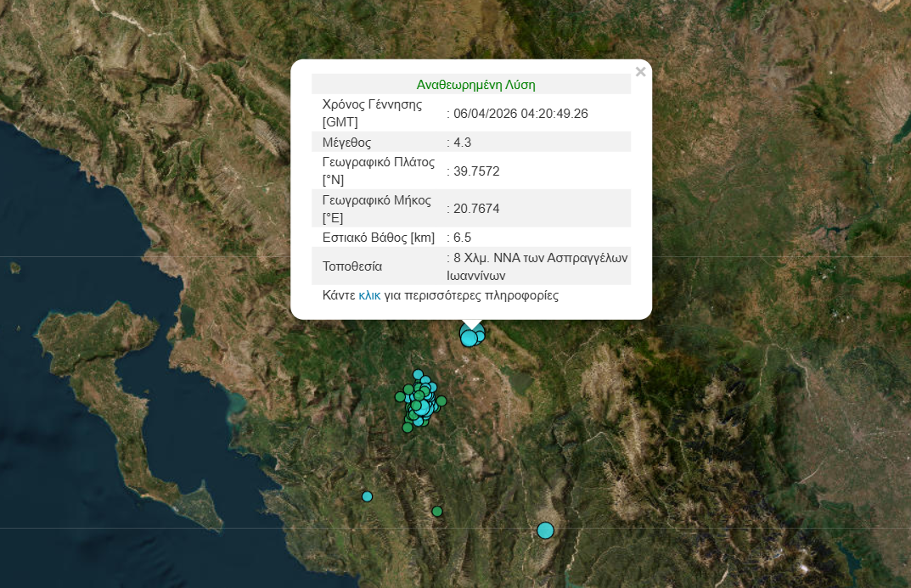Select the small isolated cyan marker southwest of the cluster

click(367, 496)
